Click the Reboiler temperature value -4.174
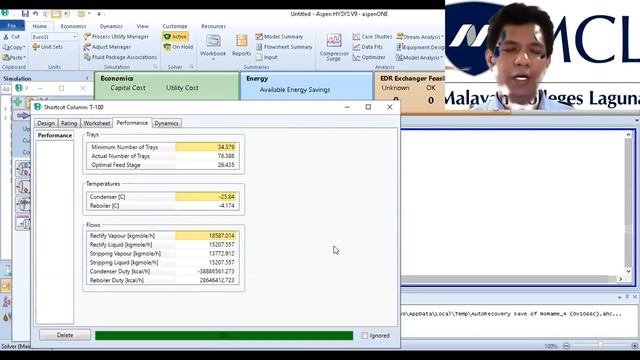 click(x=207, y=206)
